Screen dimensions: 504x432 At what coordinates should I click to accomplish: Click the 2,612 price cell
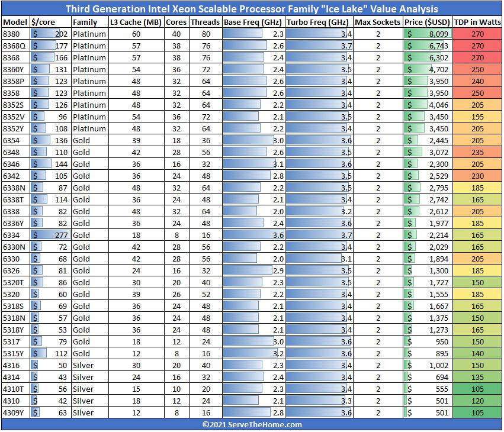428,212
